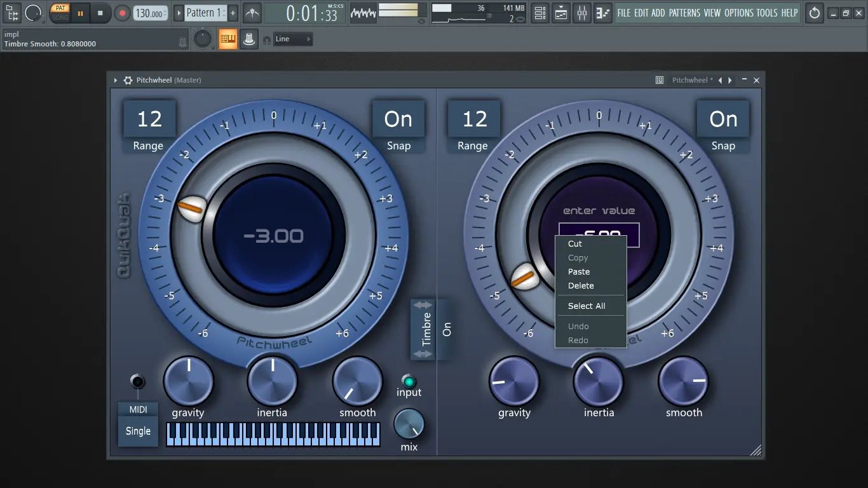
Task: Open the EDIT menu
Action: coord(641,13)
